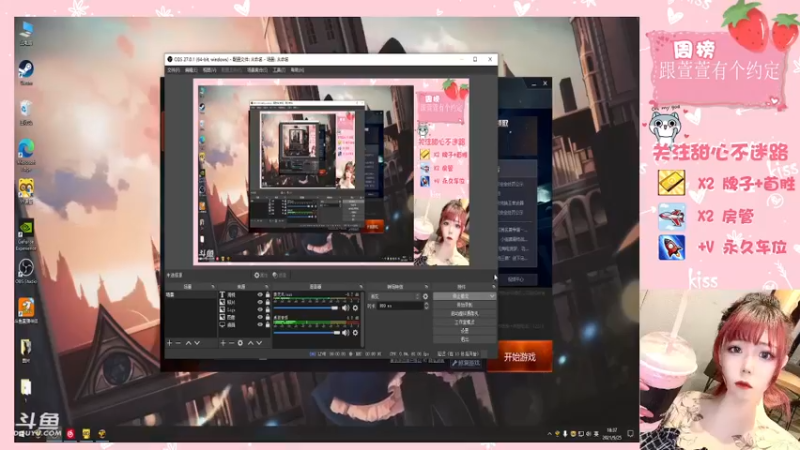
Task: Open the 视图 (View) menu
Action: pyautogui.click(x=209, y=70)
